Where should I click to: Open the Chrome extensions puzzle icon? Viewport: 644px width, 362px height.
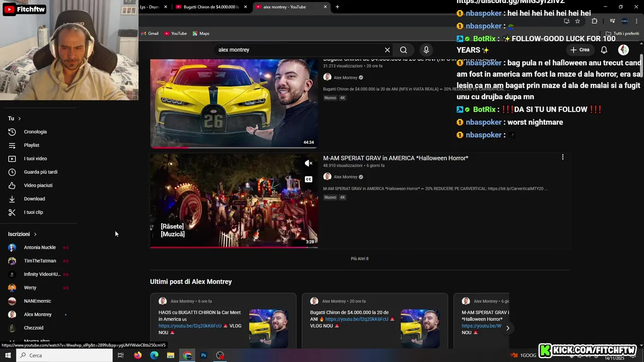pyautogui.click(x=594, y=21)
